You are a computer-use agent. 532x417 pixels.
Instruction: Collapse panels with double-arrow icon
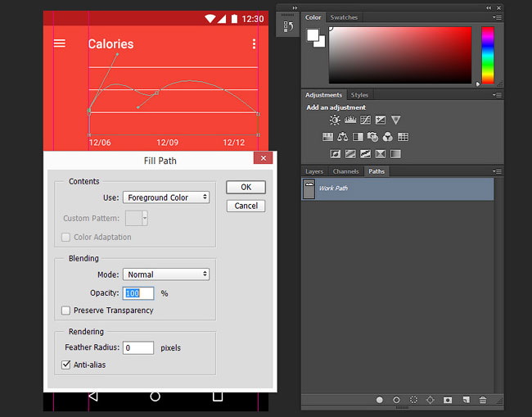click(489, 8)
